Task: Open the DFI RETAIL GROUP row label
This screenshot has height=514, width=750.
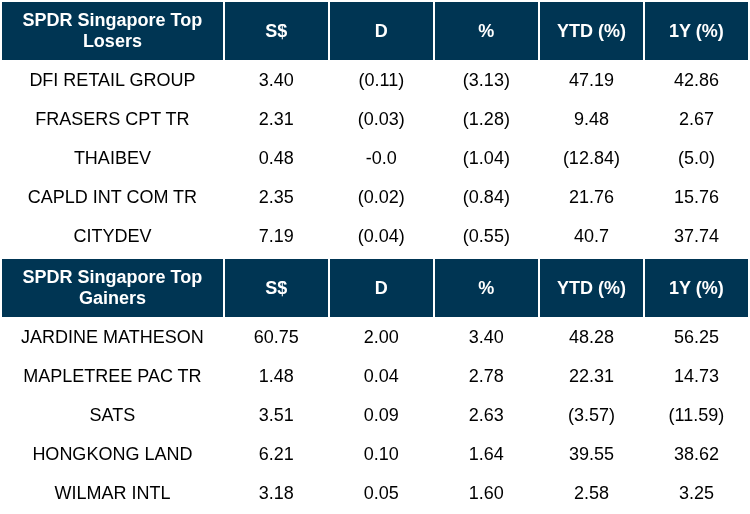Action: click(112, 80)
